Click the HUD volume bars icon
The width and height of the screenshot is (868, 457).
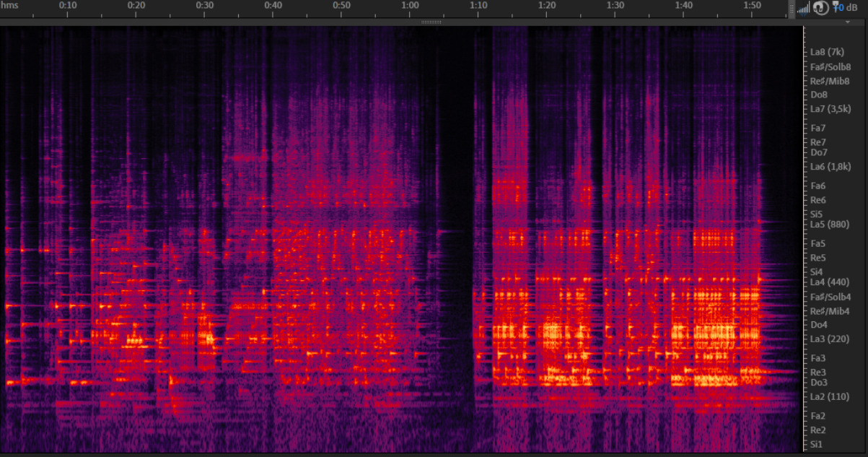pyautogui.click(x=803, y=8)
